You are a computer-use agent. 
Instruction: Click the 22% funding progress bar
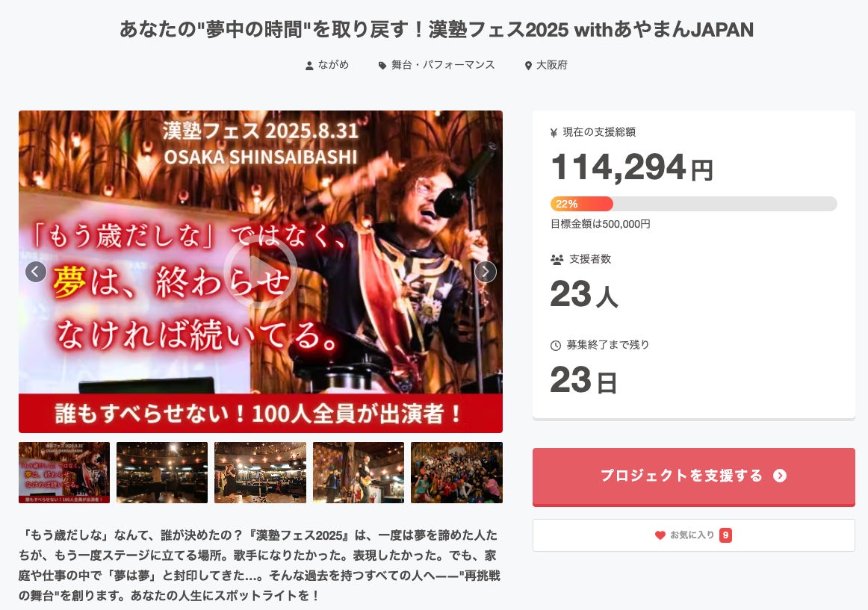pyautogui.click(x=694, y=204)
